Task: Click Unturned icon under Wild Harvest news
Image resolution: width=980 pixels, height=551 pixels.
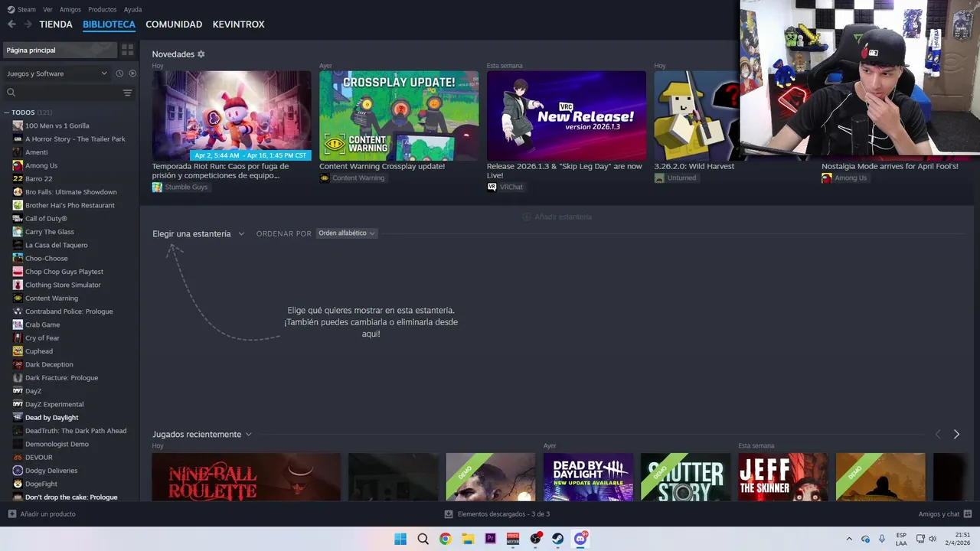Action: click(659, 178)
